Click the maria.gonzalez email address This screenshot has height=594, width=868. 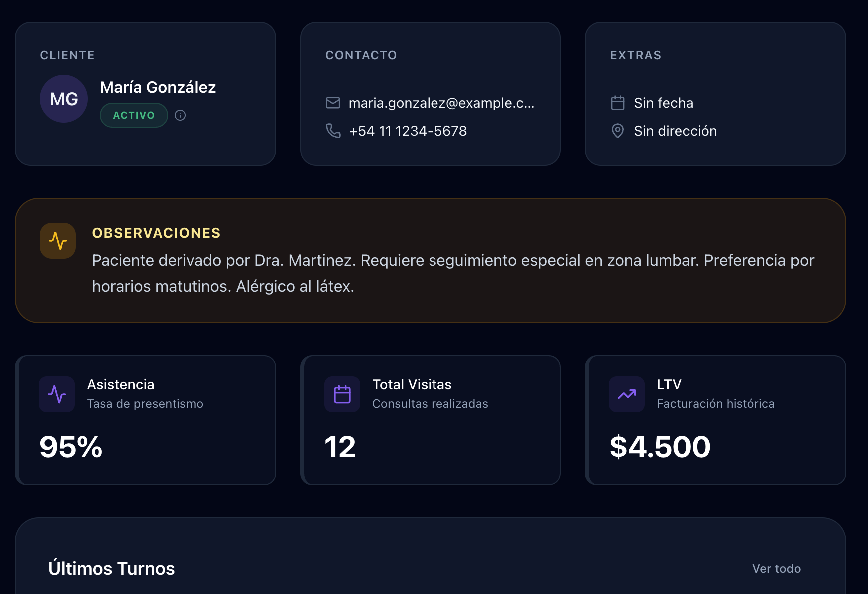pos(441,103)
